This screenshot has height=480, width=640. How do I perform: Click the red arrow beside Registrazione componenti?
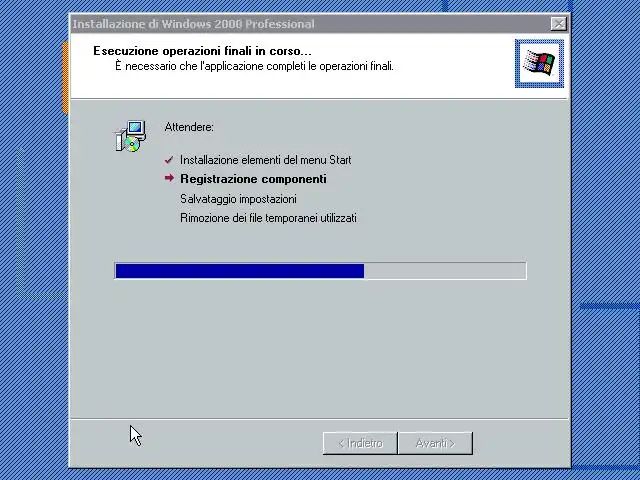(x=169, y=178)
